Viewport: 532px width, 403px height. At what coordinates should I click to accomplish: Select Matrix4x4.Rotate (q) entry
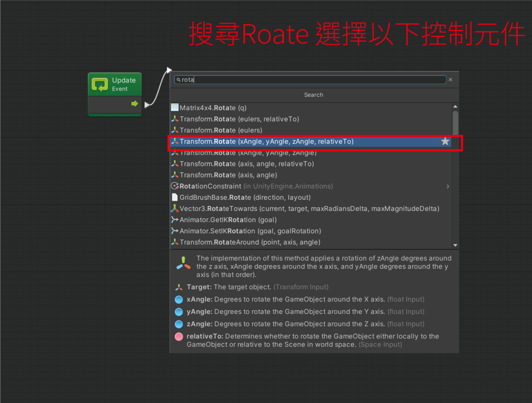click(213, 108)
